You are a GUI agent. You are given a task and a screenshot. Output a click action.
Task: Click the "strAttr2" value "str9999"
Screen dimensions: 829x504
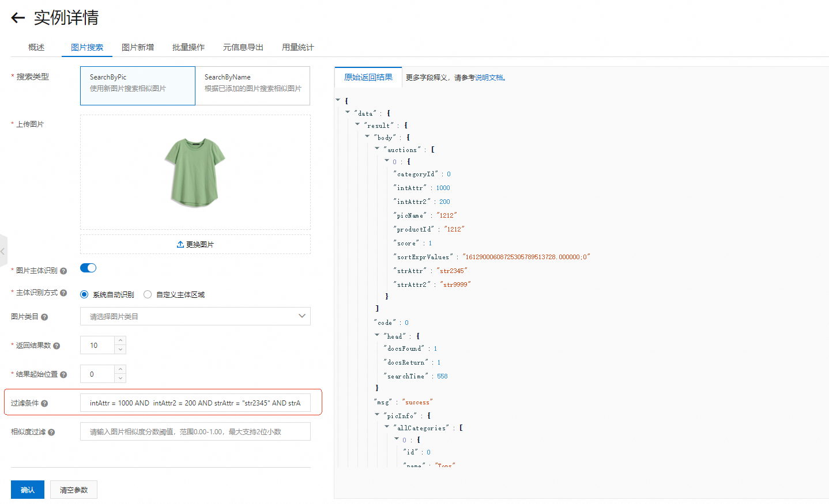click(x=455, y=285)
